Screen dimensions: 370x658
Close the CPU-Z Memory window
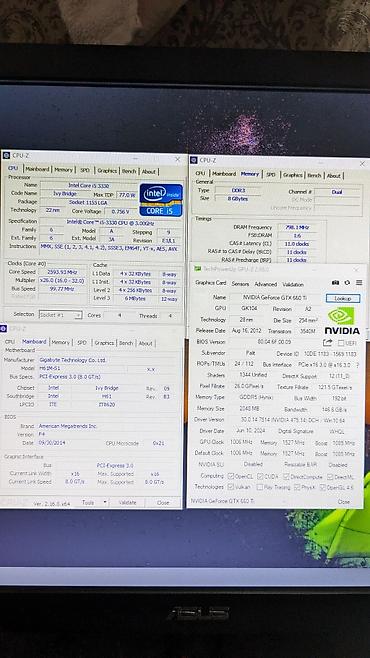tap(362, 164)
